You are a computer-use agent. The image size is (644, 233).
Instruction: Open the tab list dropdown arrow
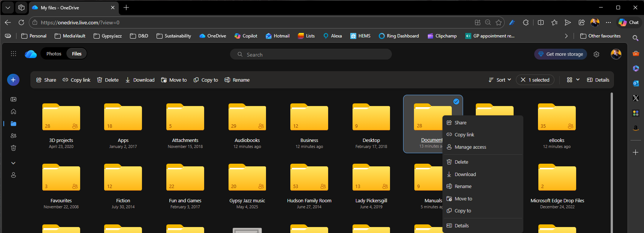click(x=8, y=7)
